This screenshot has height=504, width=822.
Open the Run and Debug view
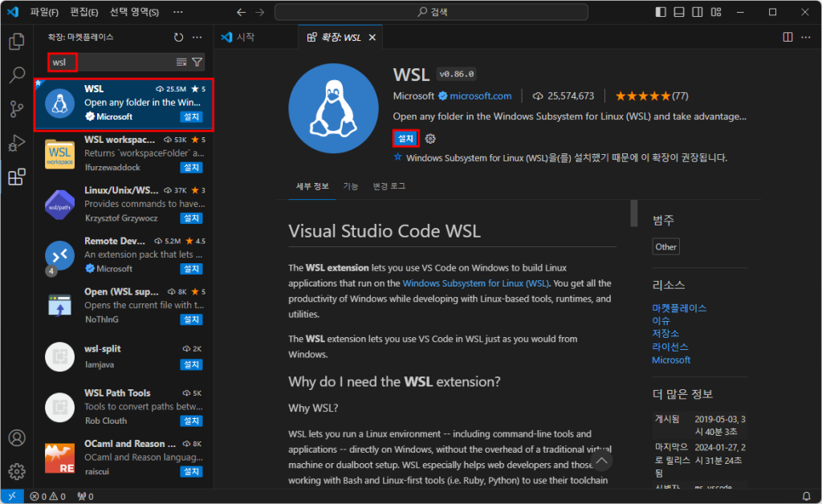coord(17,143)
